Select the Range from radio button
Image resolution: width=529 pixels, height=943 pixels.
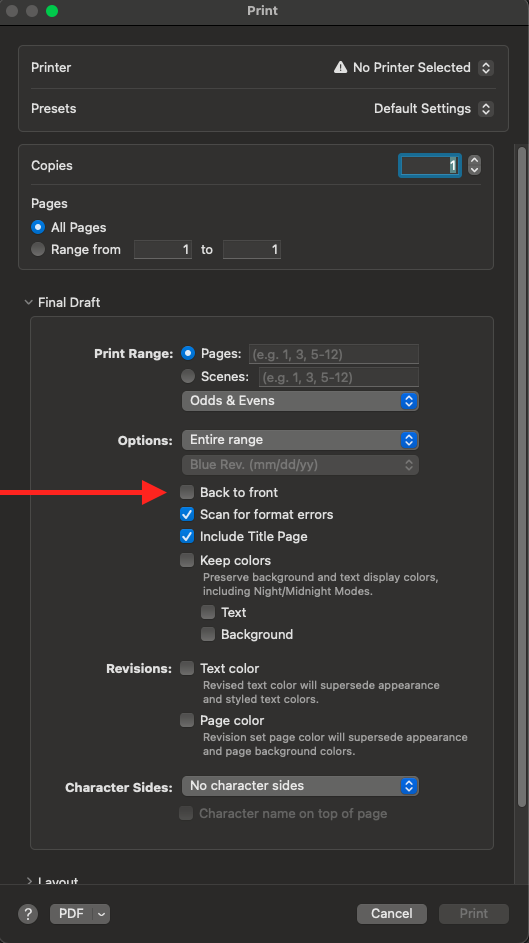(38, 249)
